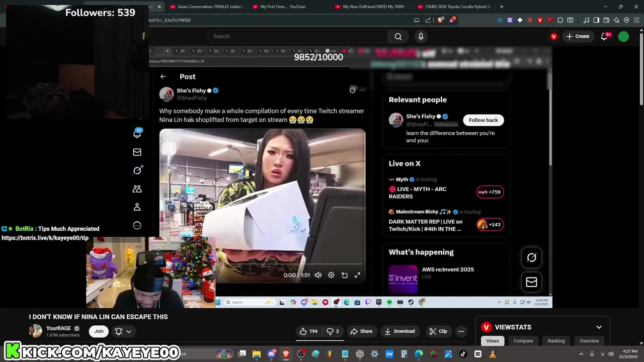The width and height of the screenshot is (644, 362).
Task: Click the Clip button
Action: pyautogui.click(x=438, y=331)
